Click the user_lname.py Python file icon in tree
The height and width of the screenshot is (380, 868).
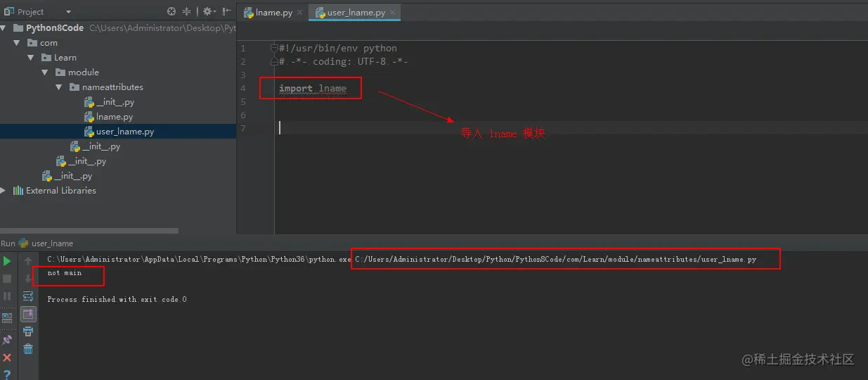pyautogui.click(x=89, y=132)
